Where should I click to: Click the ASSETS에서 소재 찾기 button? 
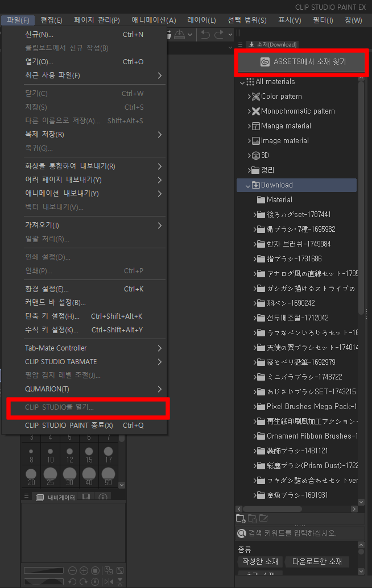tap(301, 61)
